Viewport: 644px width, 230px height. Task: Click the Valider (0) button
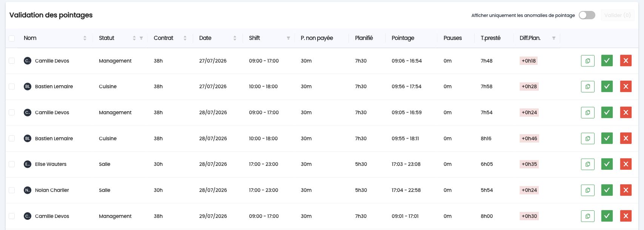(618, 15)
